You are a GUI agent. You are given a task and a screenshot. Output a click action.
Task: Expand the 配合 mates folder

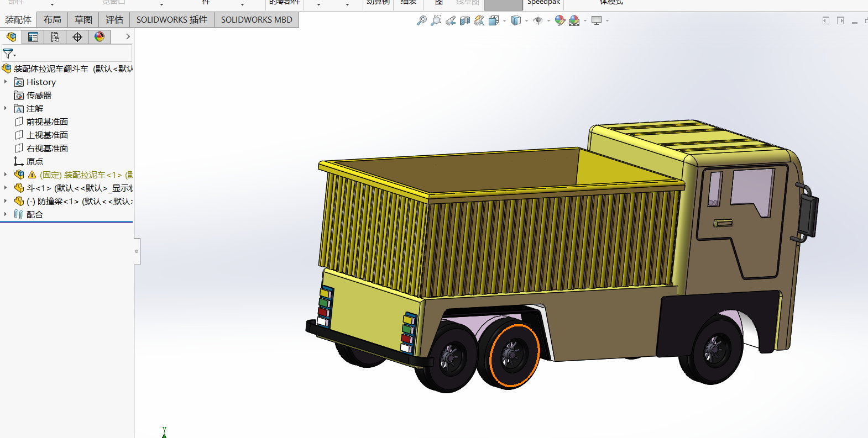[6, 214]
